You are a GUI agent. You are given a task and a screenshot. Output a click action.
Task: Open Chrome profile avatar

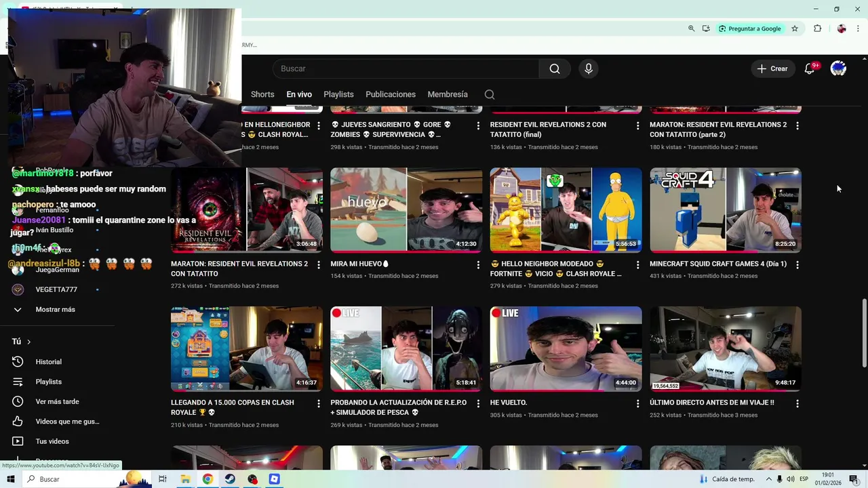[842, 28]
